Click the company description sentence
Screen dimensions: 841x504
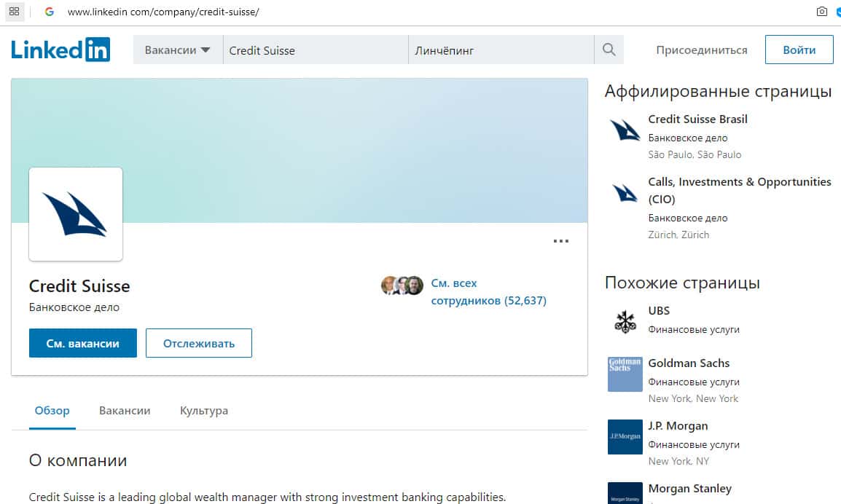(267, 497)
